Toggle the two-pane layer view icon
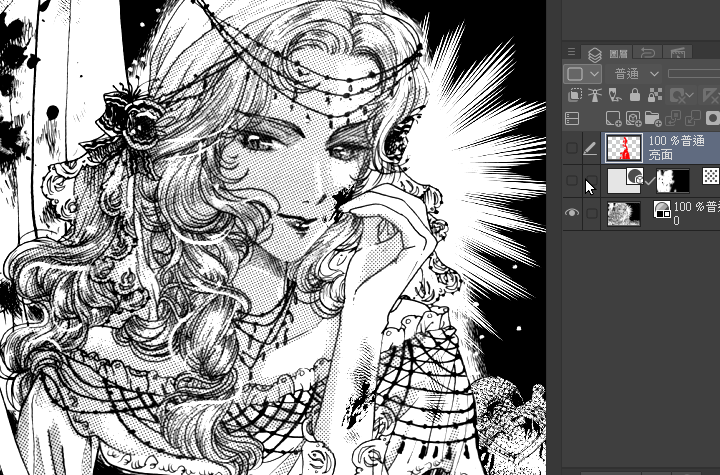 coord(572,119)
